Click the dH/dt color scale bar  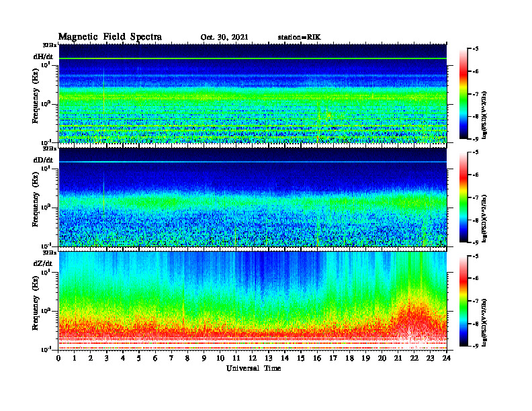(463, 93)
